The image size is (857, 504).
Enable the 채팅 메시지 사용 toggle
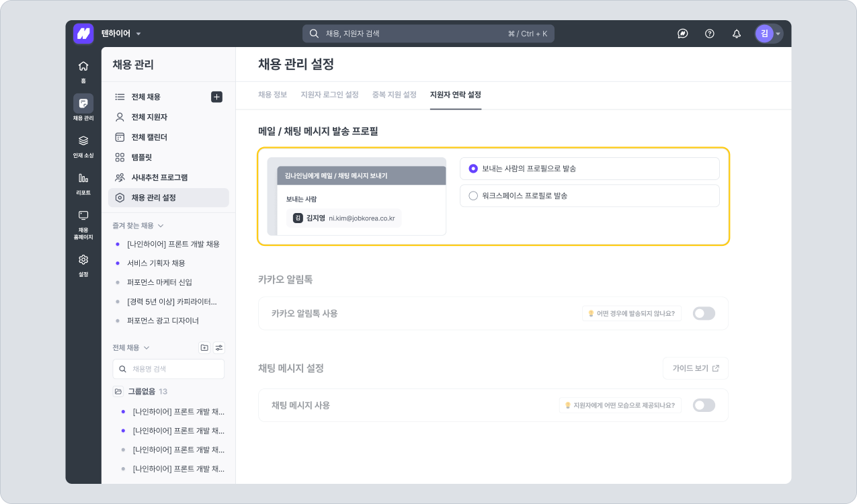click(704, 405)
